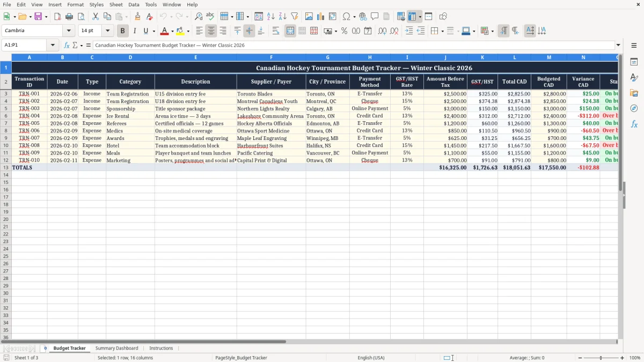Toggle Print Preview
This screenshot has height=362, width=644.
pyautogui.click(x=81, y=17)
